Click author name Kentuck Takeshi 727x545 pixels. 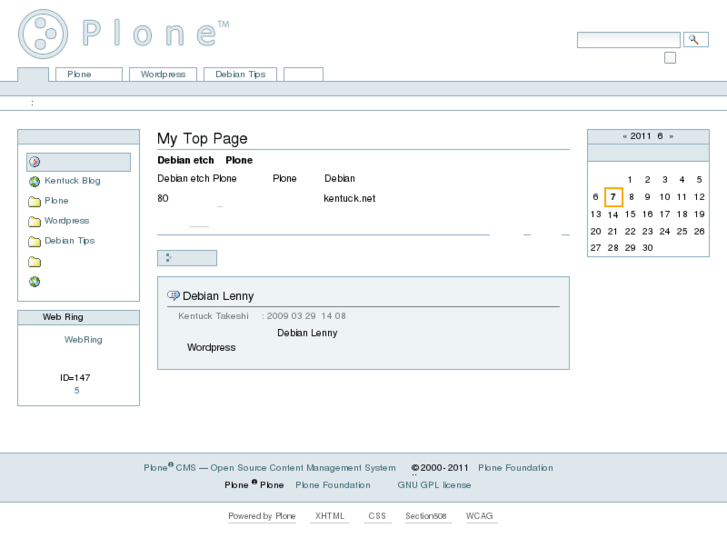click(214, 316)
